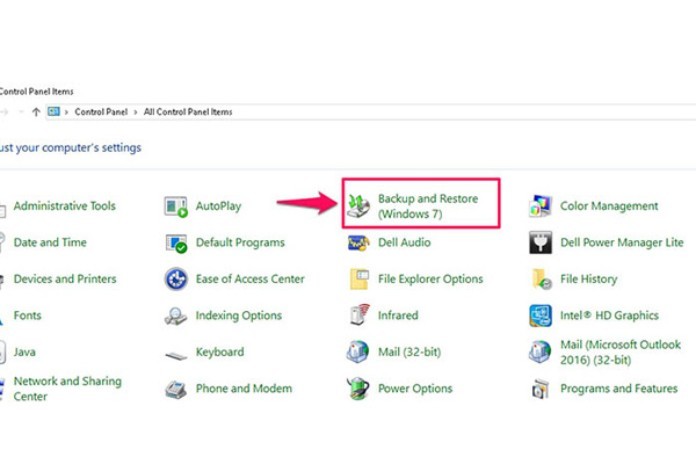This screenshot has width=696, height=464.
Task: Open Network and Sharing Center link
Action: tap(67, 389)
